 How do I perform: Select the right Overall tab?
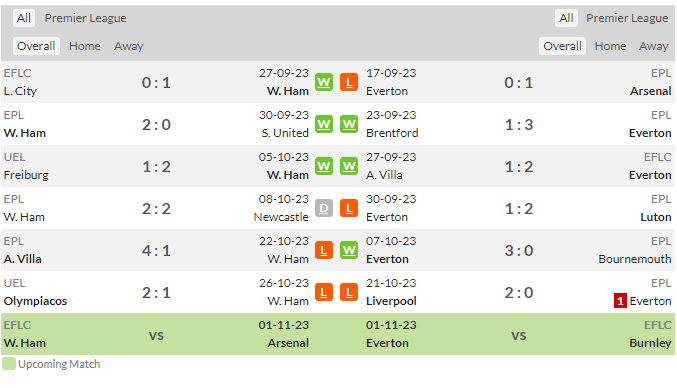pyautogui.click(x=562, y=46)
